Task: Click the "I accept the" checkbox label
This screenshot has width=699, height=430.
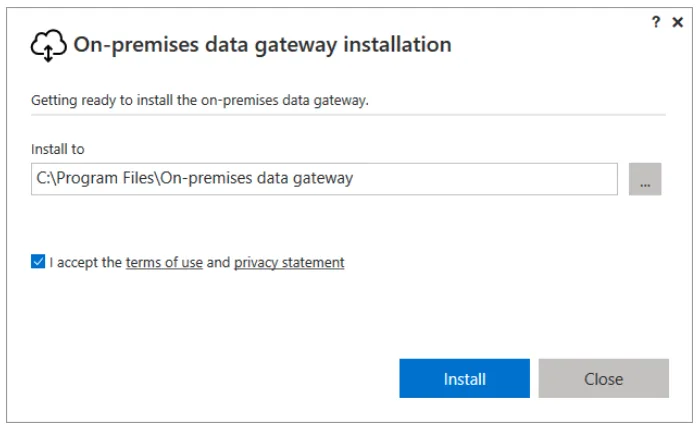Action: click(x=86, y=262)
